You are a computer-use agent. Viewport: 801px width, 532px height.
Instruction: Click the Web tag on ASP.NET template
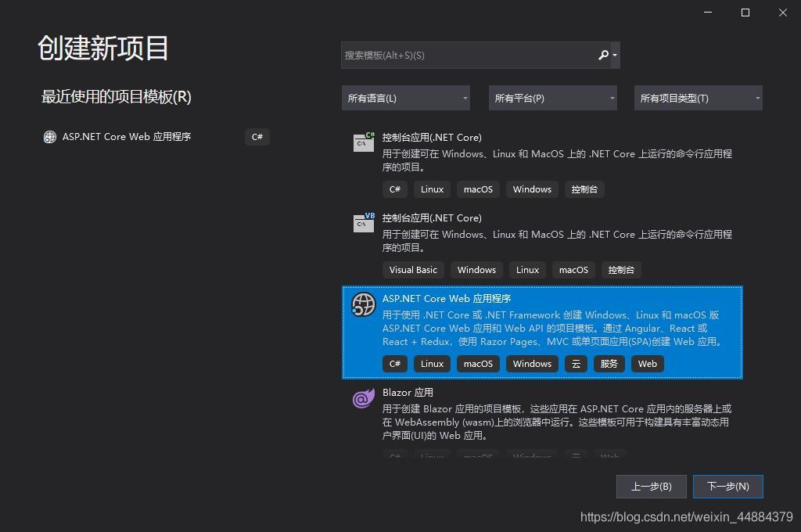tap(647, 364)
